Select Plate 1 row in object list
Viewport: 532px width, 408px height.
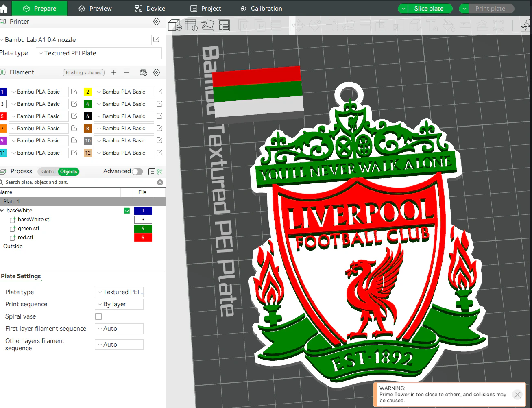83,202
